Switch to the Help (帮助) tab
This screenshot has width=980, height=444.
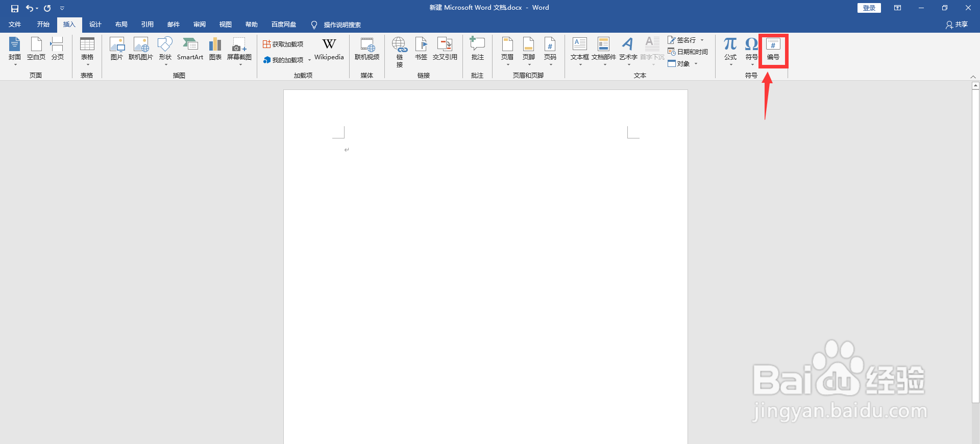tap(252, 25)
